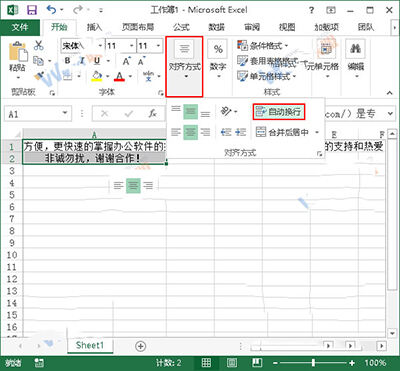This screenshot has height=371, width=400.
Task: Click the text orientation icon
Action: coord(226,112)
